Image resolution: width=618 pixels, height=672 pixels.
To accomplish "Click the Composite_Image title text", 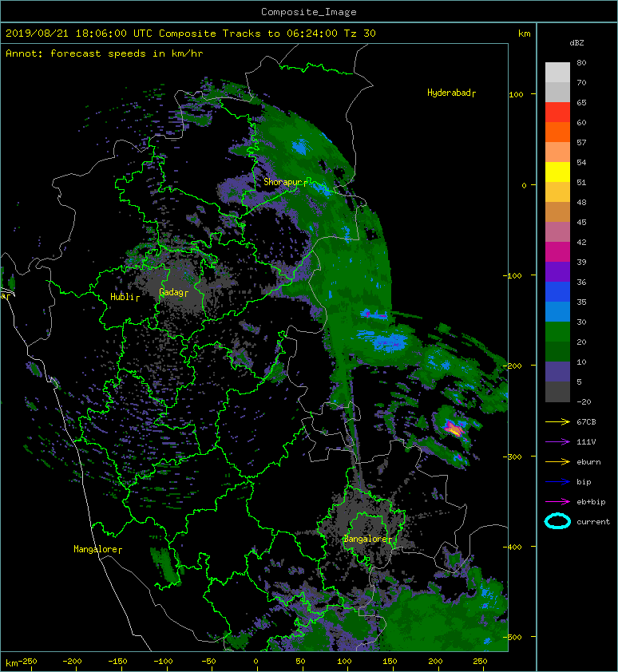I will click(309, 12).
